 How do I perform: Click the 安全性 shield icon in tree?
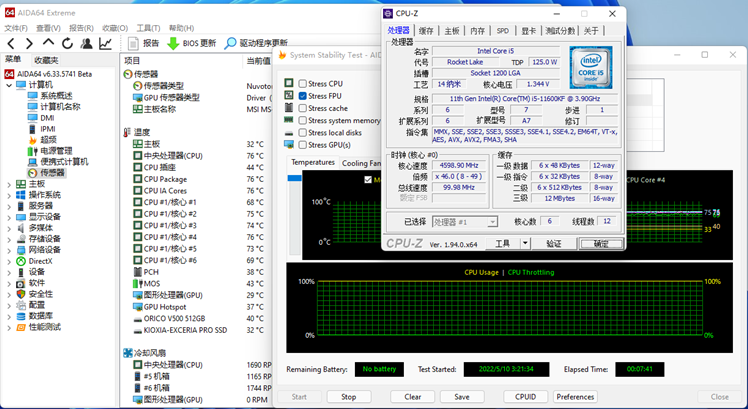21,294
